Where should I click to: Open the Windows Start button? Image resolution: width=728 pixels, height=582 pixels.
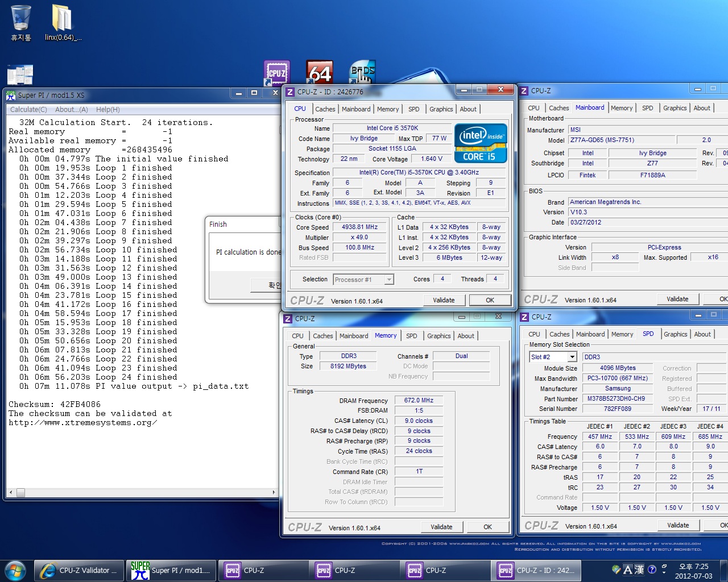[x=15, y=570]
